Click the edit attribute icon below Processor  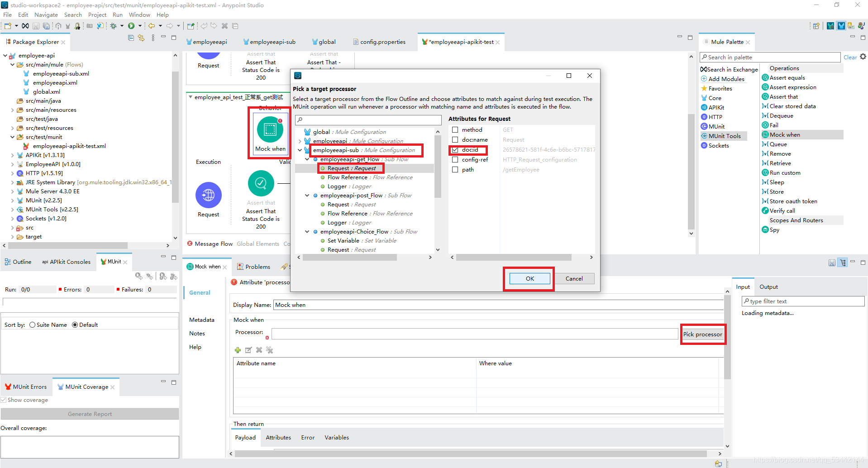[248, 350]
